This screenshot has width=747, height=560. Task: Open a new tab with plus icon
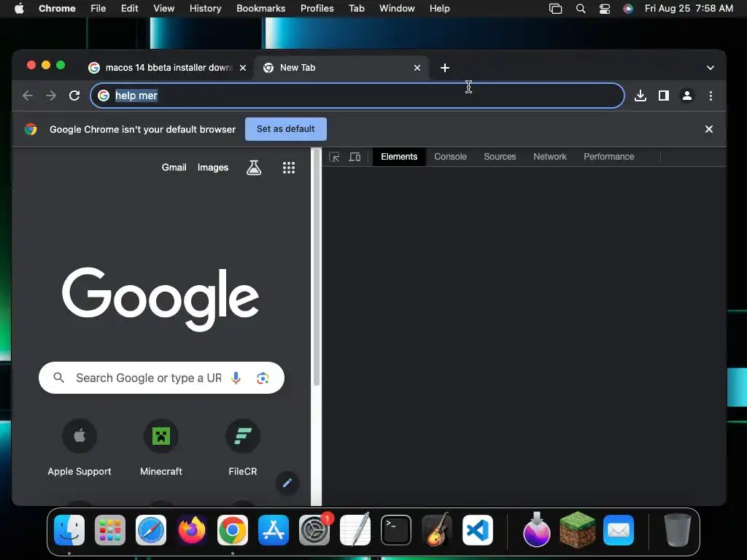[444, 68]
